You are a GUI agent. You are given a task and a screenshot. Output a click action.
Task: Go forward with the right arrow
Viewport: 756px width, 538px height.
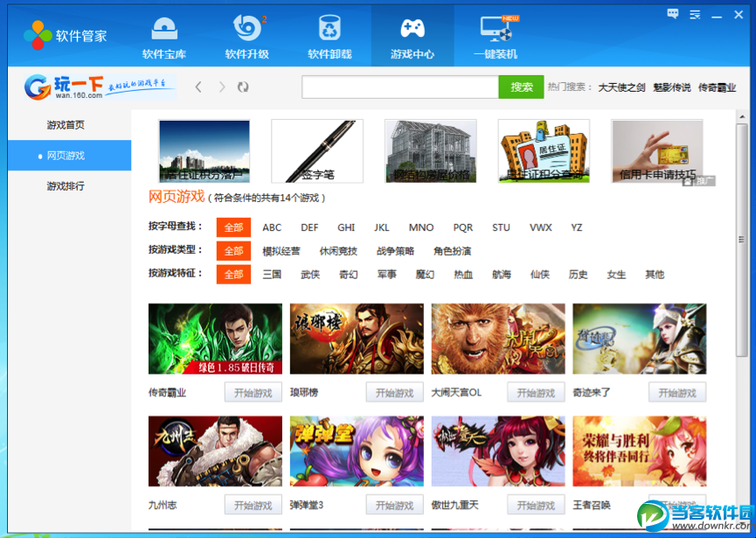click(222, 87)
